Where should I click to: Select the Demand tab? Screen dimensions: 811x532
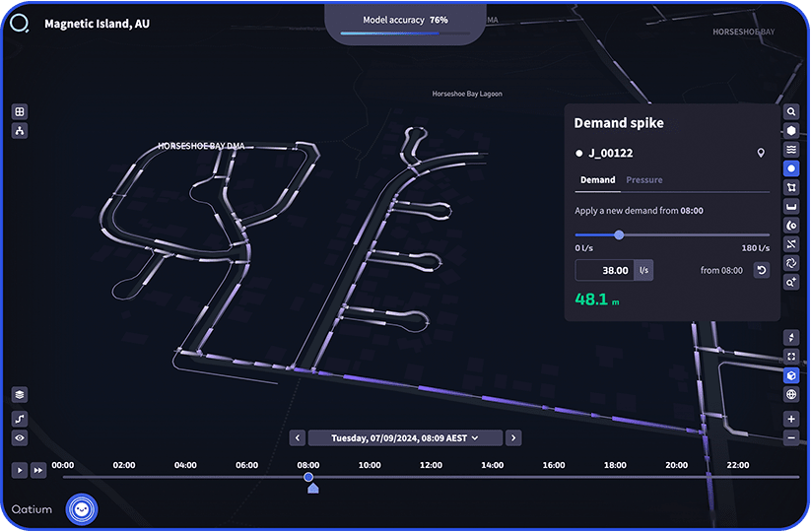[597, 180]
